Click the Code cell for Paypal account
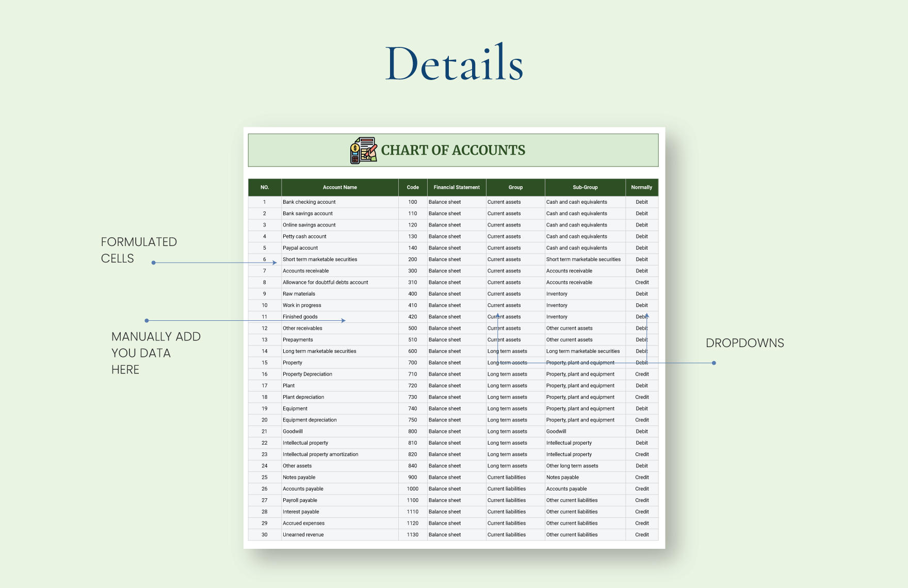The height and width of the screenshot is (588, 908). coord(412,248)
